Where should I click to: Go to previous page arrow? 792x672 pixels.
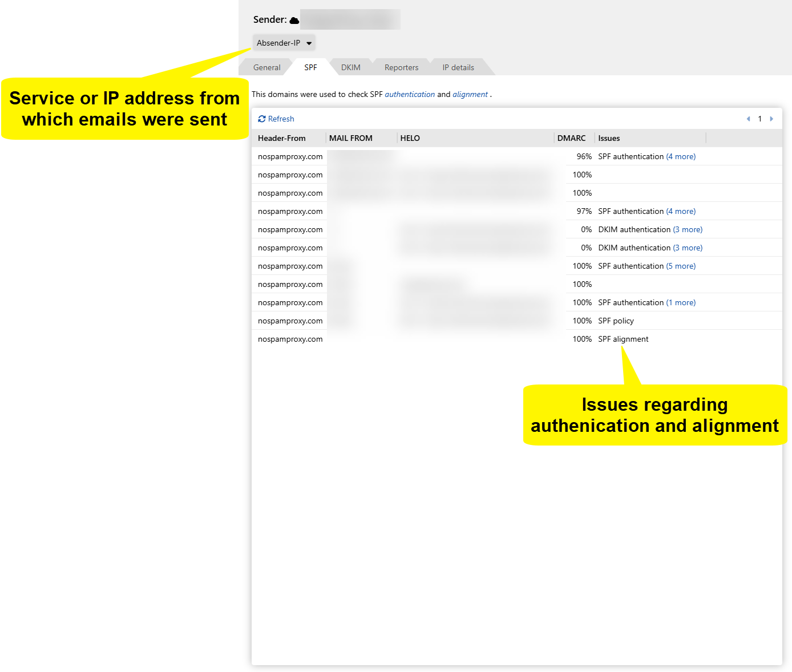[x=748, y=119]
